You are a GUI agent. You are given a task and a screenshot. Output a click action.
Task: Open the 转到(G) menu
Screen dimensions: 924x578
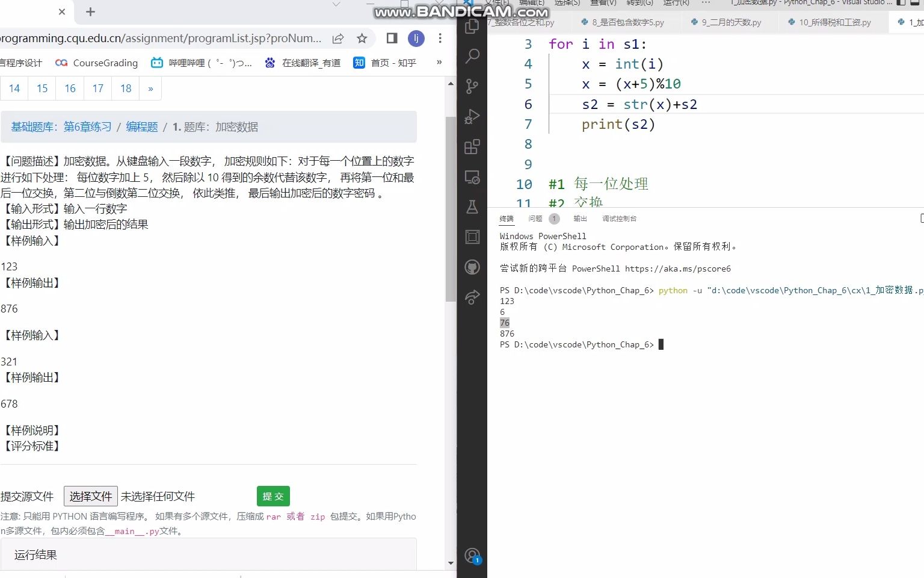[639, 3]
